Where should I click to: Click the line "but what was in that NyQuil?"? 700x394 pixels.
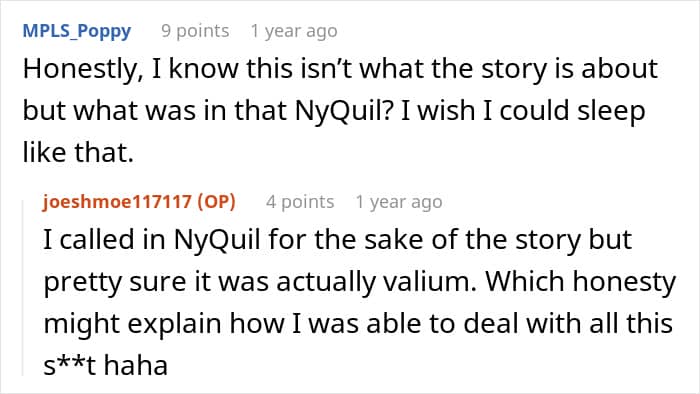pyautogui.click(x=334, y=111)
